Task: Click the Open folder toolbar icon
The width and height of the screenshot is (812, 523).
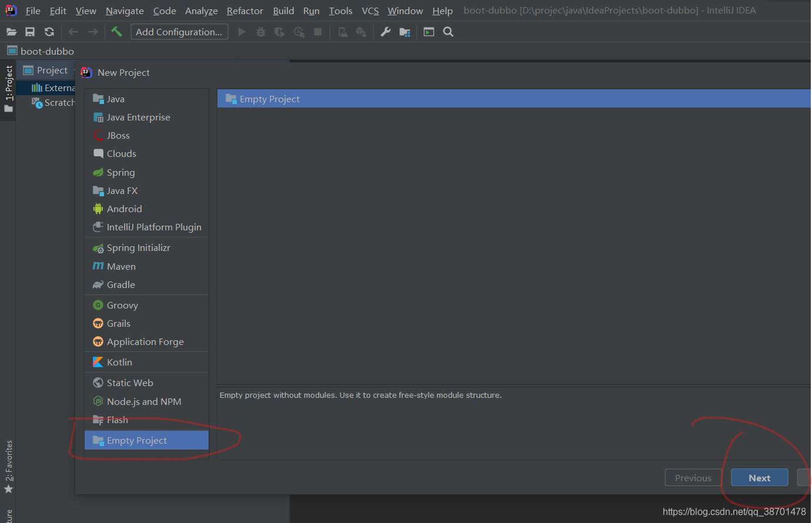Action: 11,32
